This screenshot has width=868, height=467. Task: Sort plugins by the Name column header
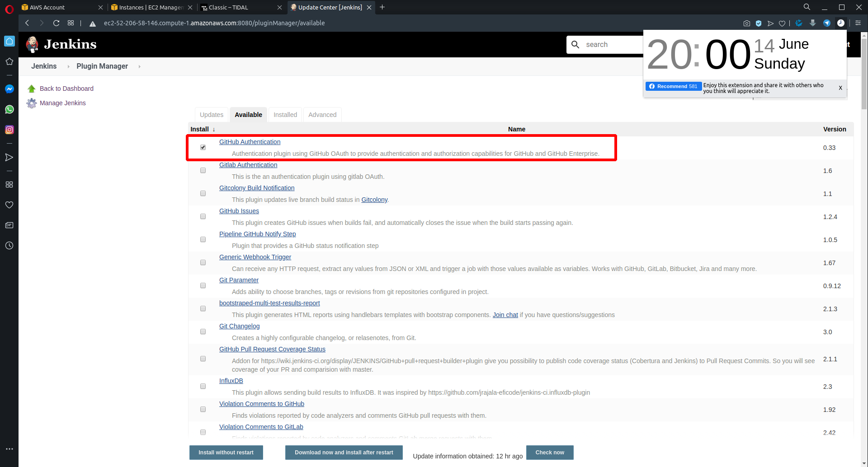pyautogui.click(x=516, y=129)
